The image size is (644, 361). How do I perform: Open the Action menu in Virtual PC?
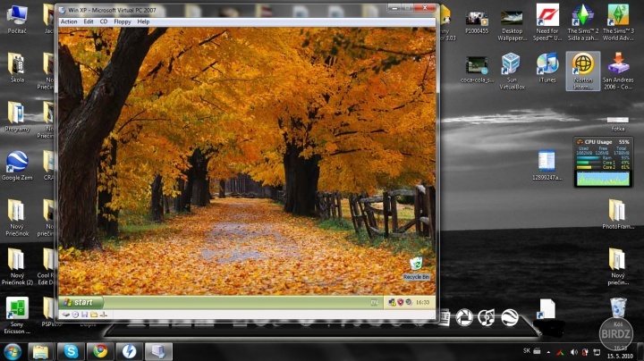point(69,21)
